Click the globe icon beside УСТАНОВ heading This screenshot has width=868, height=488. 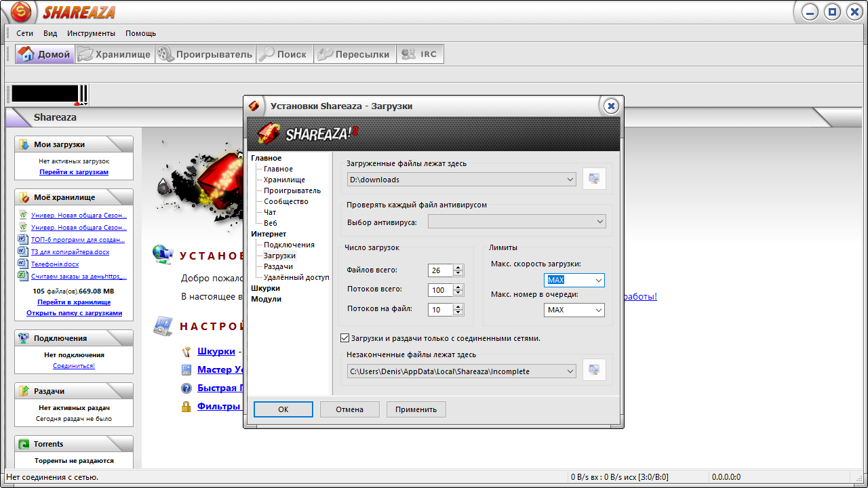click(163, 254)
